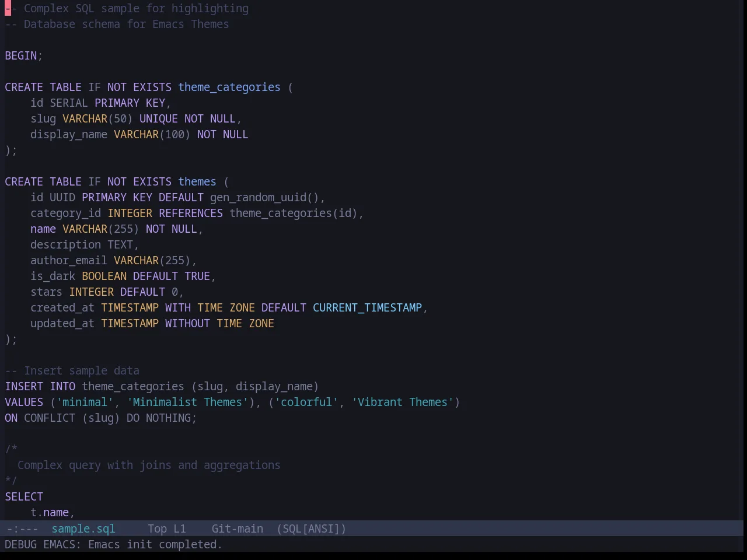
Task: Click the Top position indicator in mode line
Action: [158, 528]
